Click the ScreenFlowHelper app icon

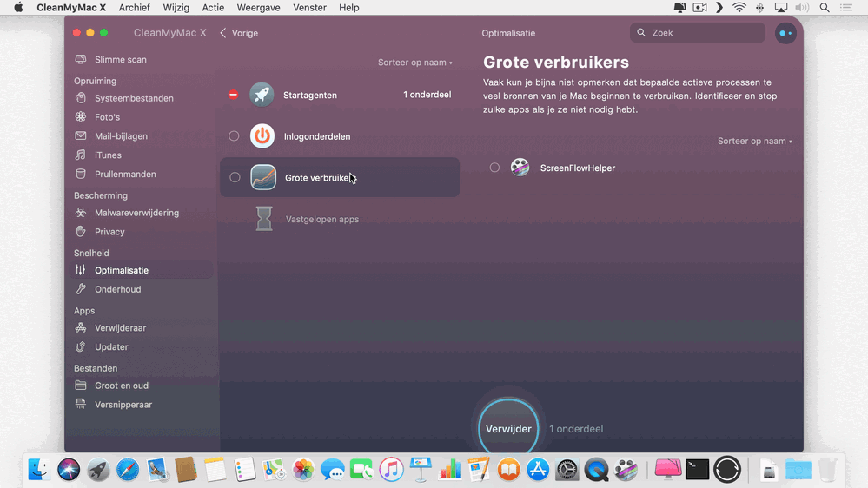pos(520,167)
